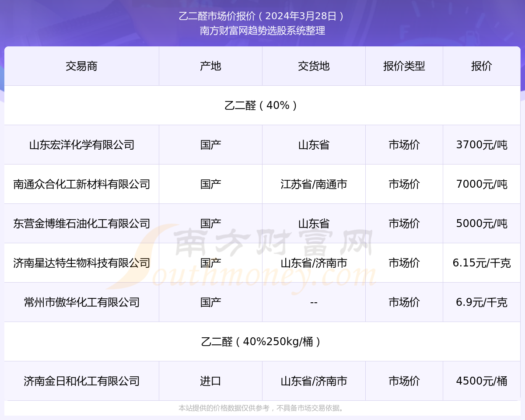This screenshot has width=525, height=420.
Task: Select the cell 南通众合化工新材料有限公司
Action: coord(82,184)
